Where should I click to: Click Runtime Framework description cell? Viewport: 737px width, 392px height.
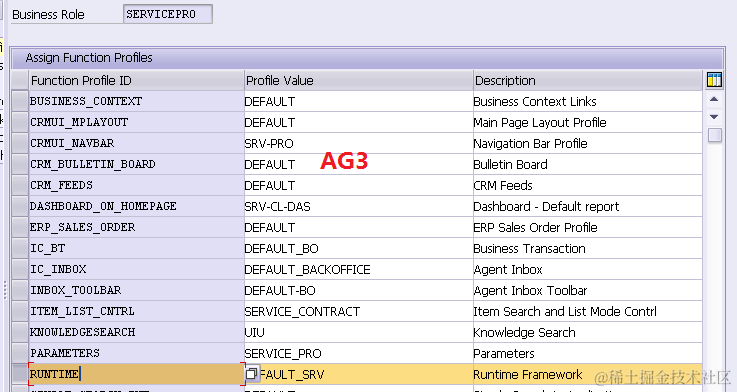pyautogui.click(x=588, y=374)
